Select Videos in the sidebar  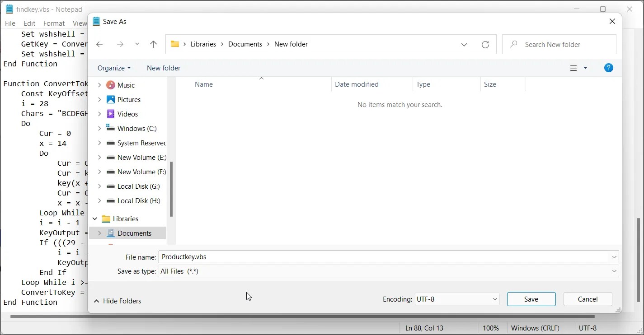point(127,114)
